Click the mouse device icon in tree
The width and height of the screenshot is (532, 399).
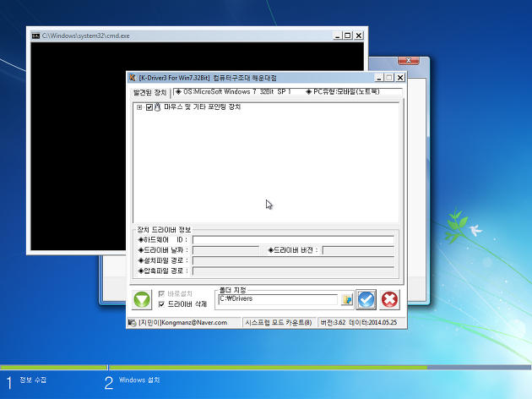pyautogui.click(x=157, y=107)
